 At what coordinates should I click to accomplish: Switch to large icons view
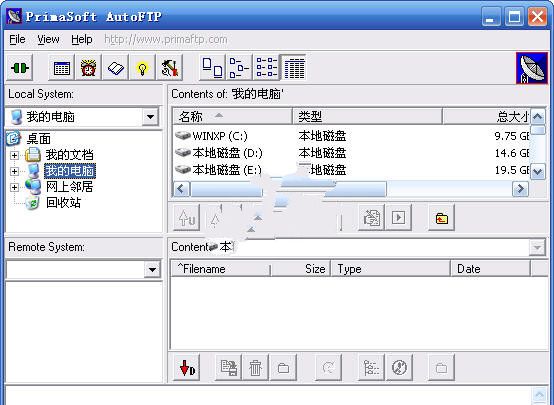212,67
